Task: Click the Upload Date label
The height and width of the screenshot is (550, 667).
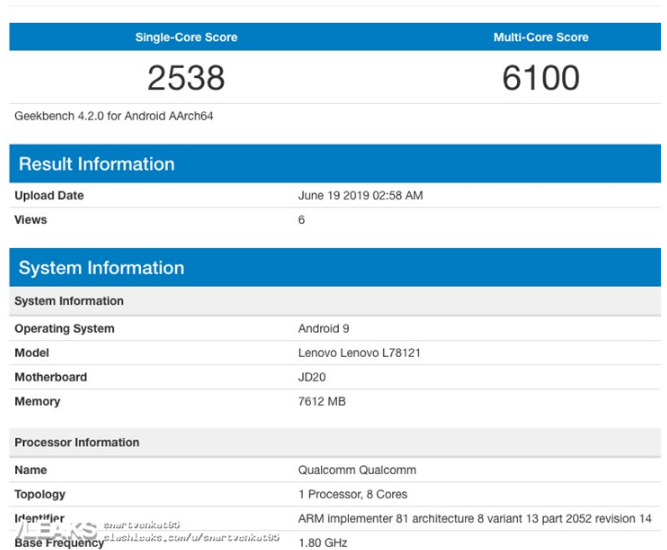Action: [49, 196]
